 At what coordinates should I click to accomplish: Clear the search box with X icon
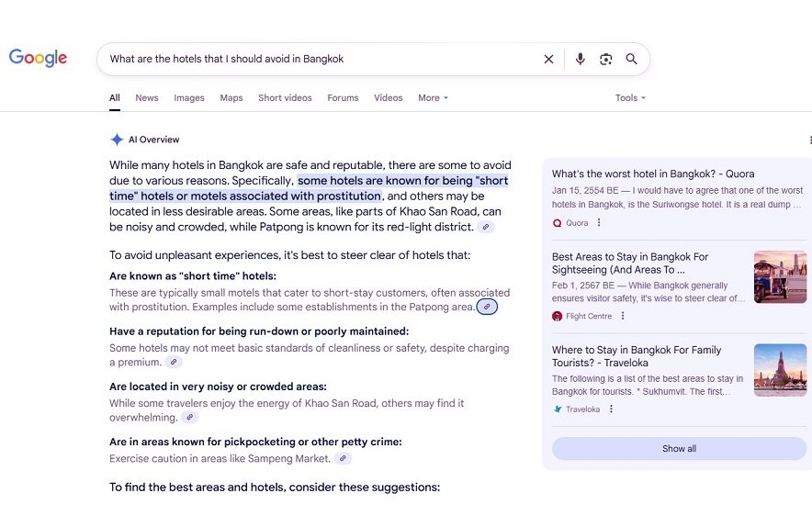coord(548,59)
